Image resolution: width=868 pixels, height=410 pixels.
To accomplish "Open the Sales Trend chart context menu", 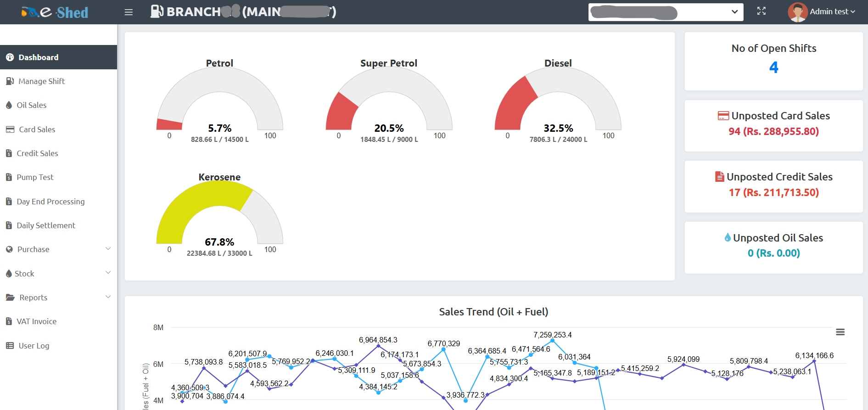I will 840,332.
